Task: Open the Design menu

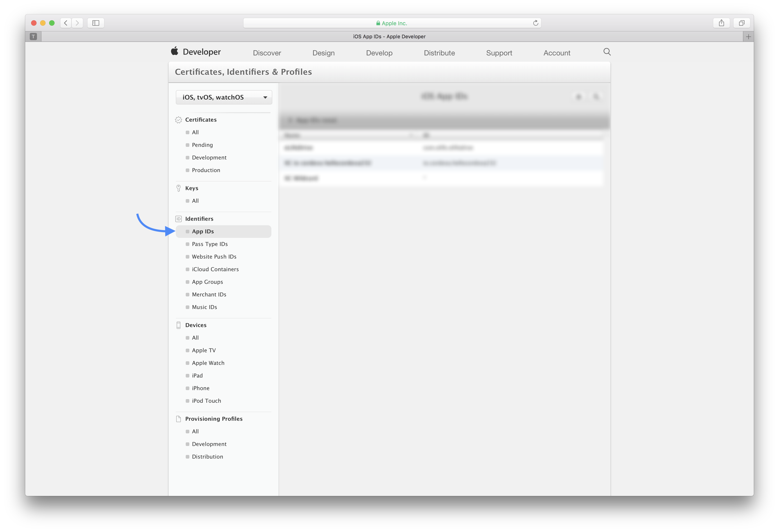Action: tap(323, 53)
